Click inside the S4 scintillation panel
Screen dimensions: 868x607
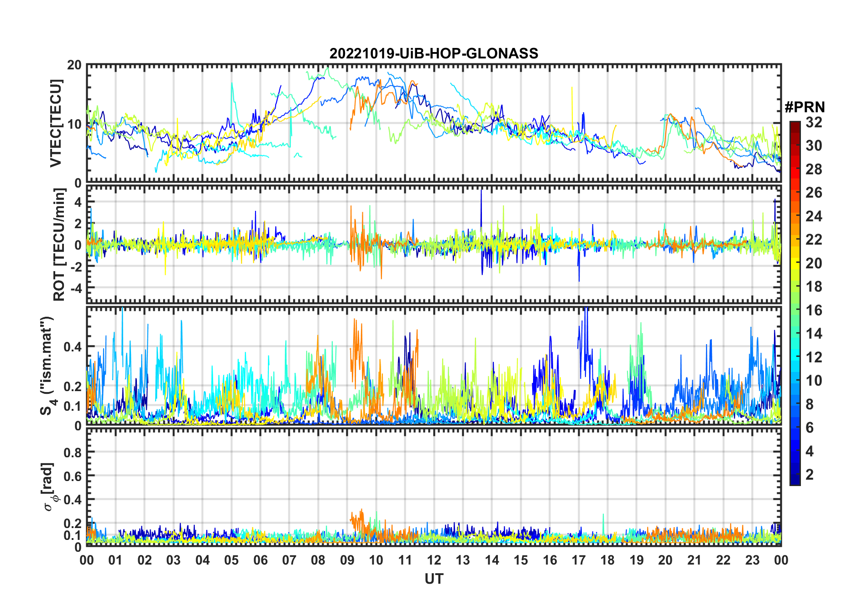pyautogui.click(x=434, y=366)
